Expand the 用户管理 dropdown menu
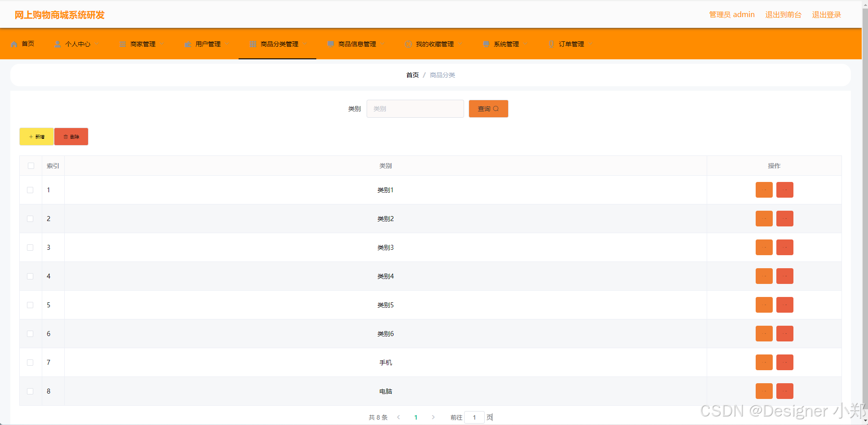 tap(207, 44)
